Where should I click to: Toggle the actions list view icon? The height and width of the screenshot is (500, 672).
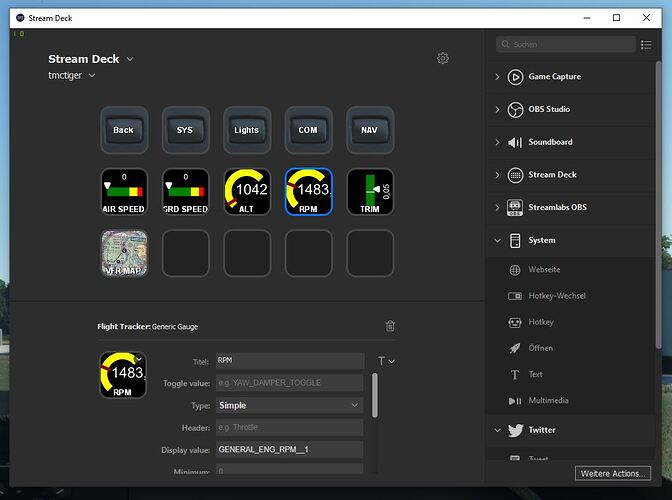coord(646,45)
